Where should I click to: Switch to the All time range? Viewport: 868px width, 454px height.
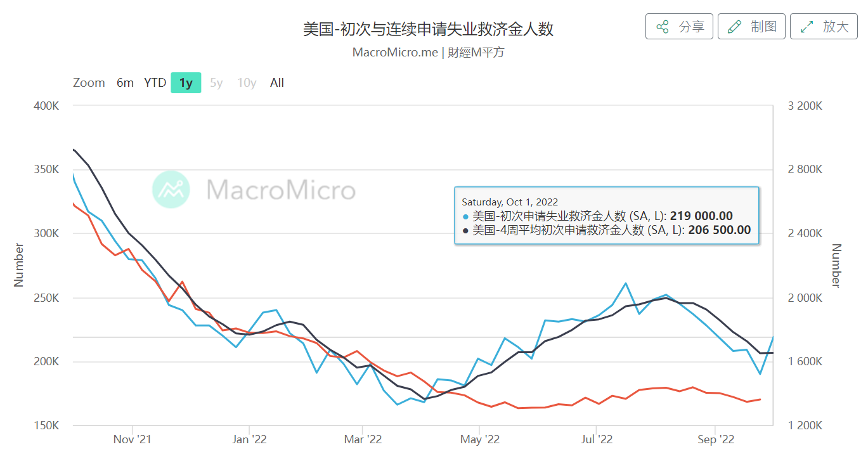277,82
